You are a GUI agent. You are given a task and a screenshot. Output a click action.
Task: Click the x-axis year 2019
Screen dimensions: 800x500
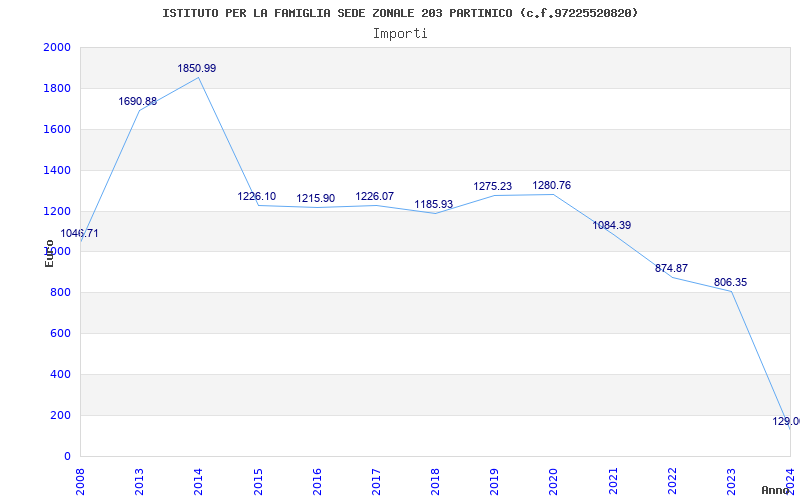[494, 481]
